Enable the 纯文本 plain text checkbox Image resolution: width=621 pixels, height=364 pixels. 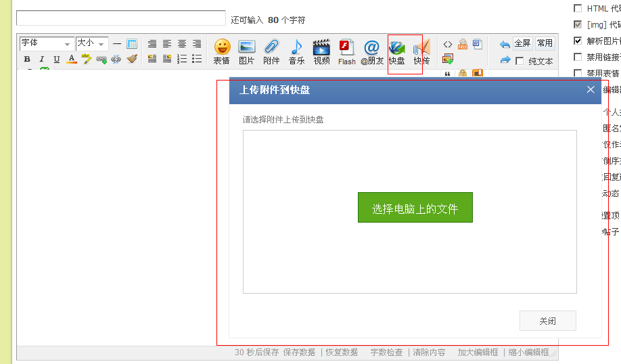tap(520, 61)
